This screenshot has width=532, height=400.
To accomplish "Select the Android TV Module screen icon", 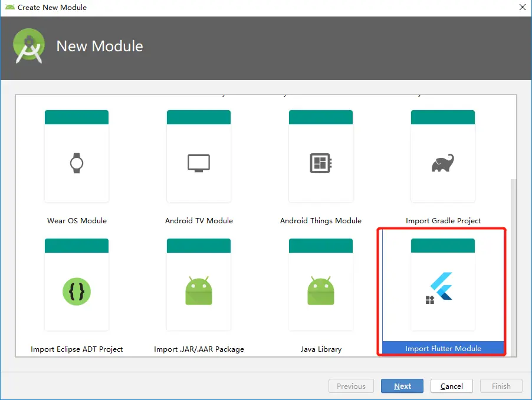I will click(x=199, y=163).
